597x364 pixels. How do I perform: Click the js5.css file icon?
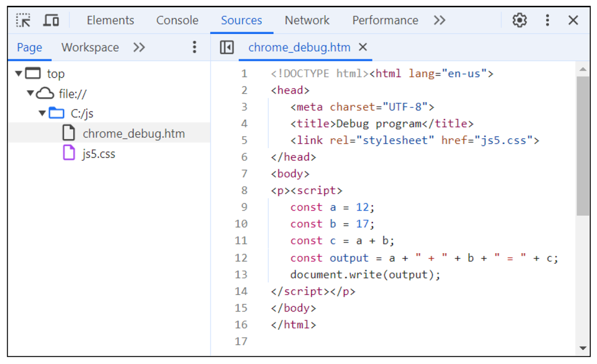(68, 154)
